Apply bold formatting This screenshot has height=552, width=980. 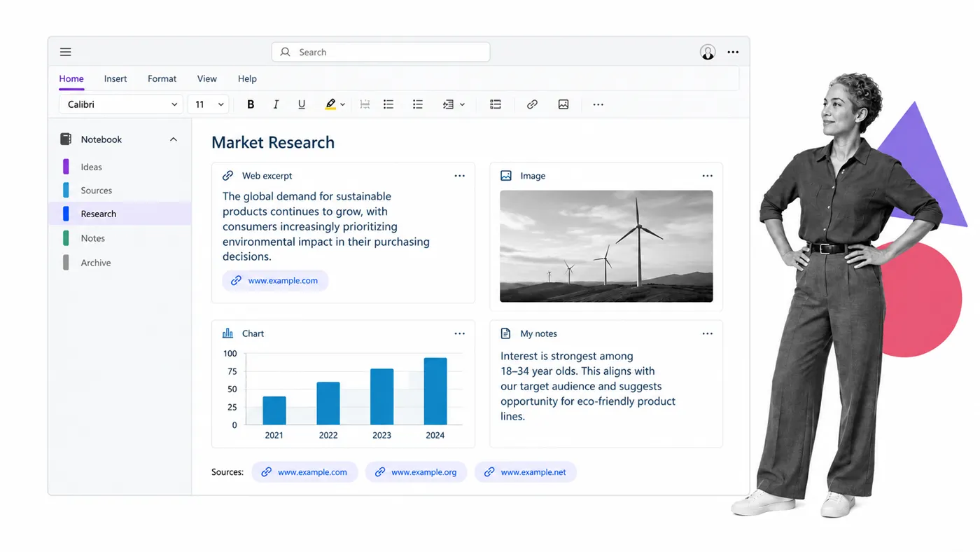pyautogui.click(x=251, y=104)
